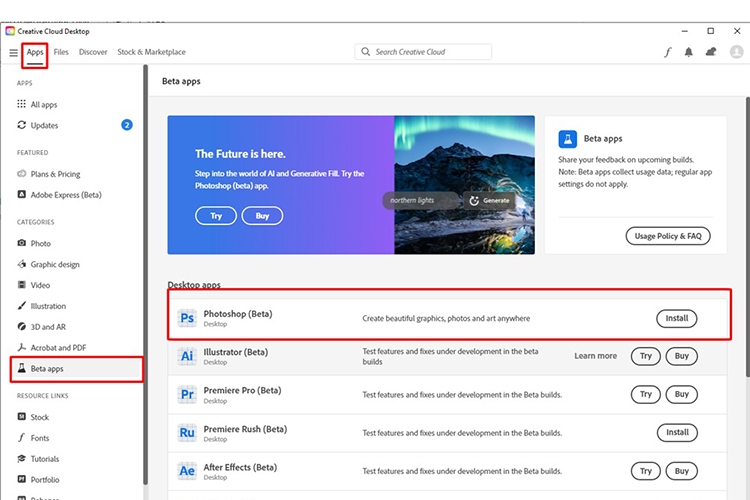Switch to the Apps tab
The image size is (750, 500).
pyautogui.click(x=35, y=52)
